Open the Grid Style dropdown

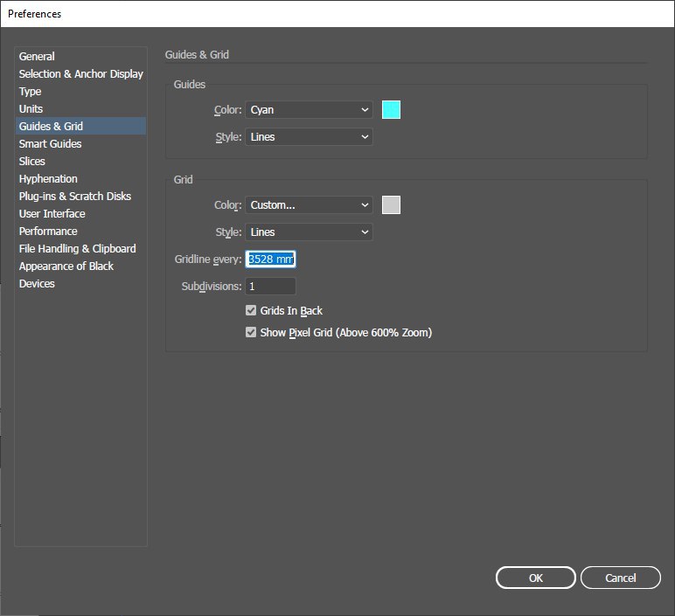309,232
